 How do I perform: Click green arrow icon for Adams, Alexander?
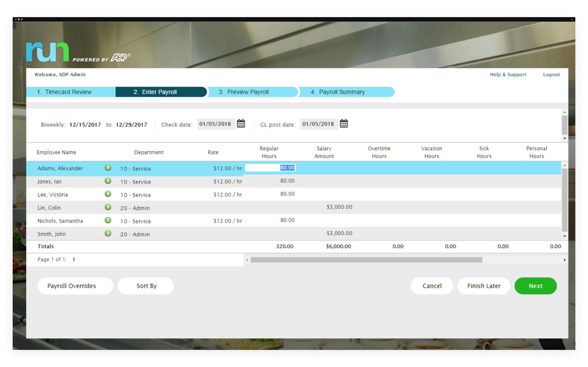click(108, 168)
